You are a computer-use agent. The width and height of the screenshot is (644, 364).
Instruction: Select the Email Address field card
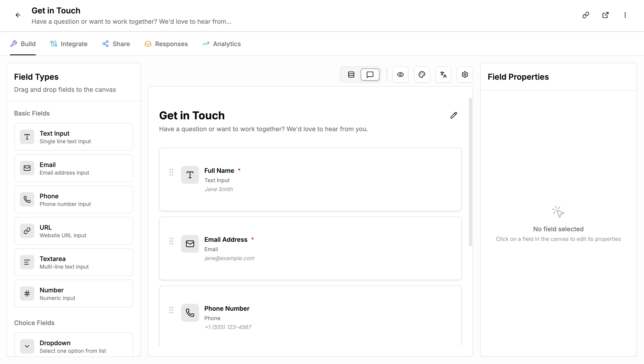[x=310, y=248]
